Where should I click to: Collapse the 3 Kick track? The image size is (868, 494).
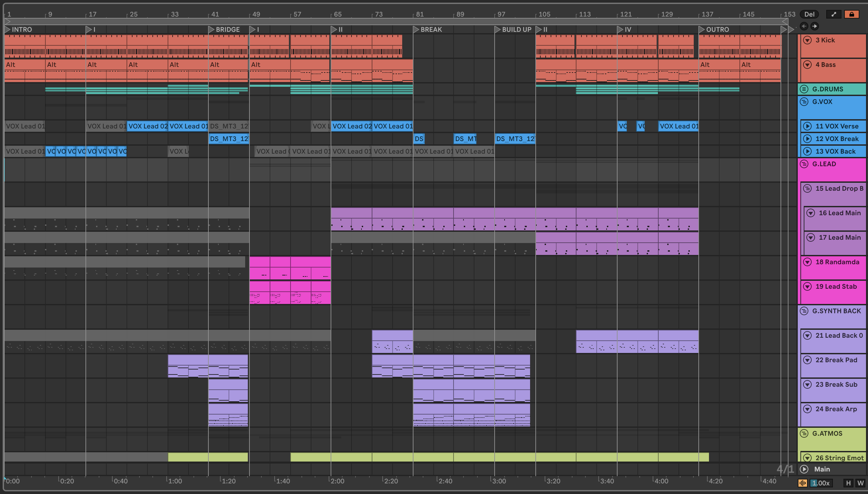[807, 40]
